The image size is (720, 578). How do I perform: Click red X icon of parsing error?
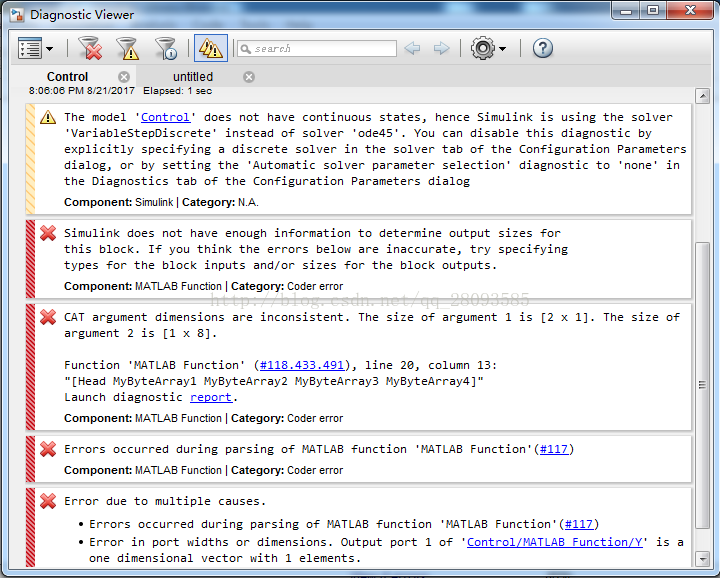[48, 449]
